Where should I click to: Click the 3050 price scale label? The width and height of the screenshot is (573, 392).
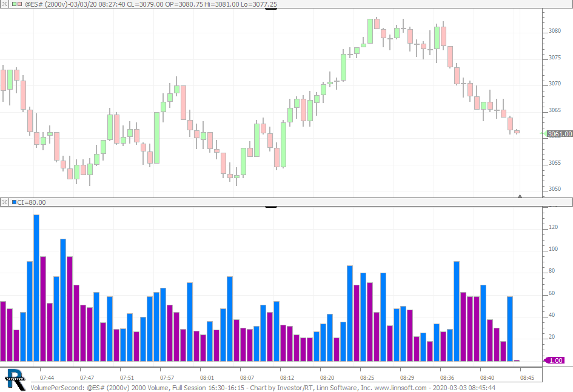[x=555, y=189]
